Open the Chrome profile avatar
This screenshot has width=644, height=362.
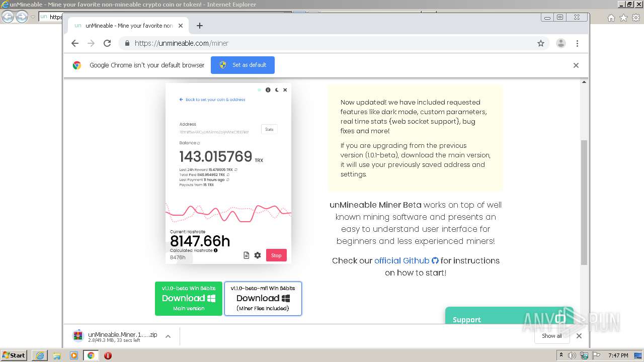pos(561,43)
